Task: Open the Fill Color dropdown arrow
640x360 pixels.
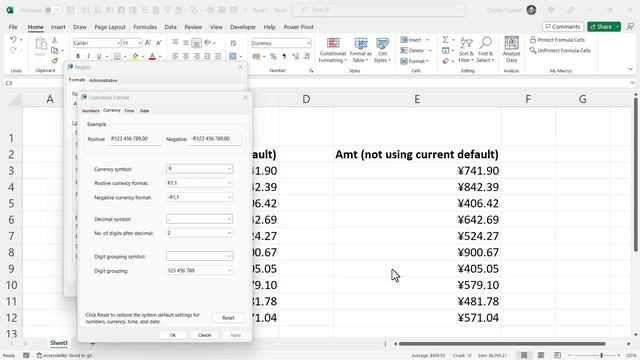Action: (x=143, y=56)
